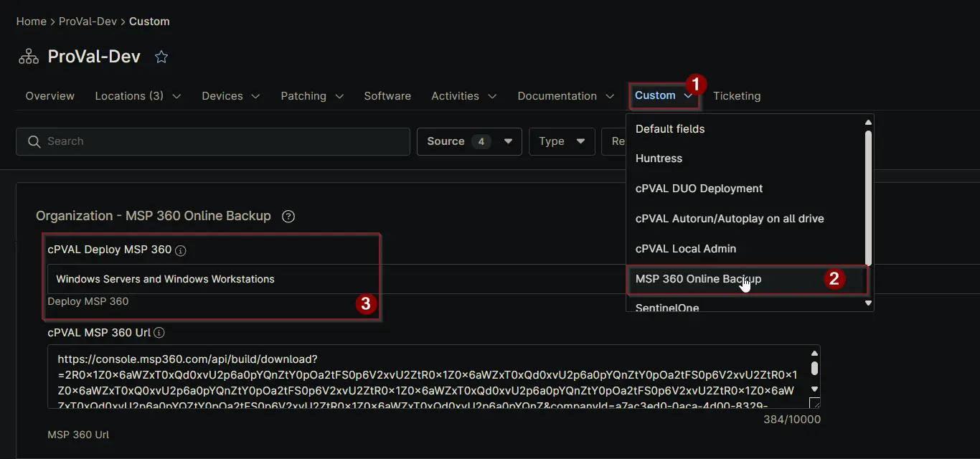Click the 384/10000 character counter
This screenshot has width=980, height=459.
pyautogui.click(x=792, y=420)
